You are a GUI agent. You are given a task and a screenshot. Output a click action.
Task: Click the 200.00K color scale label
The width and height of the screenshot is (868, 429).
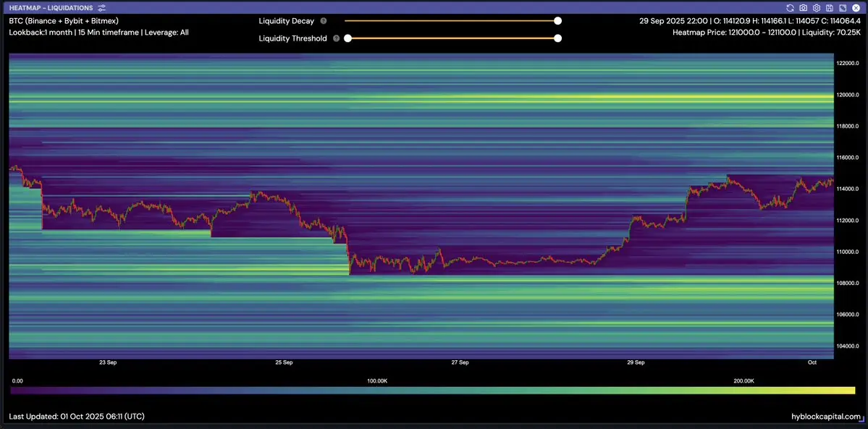[744, 381]
